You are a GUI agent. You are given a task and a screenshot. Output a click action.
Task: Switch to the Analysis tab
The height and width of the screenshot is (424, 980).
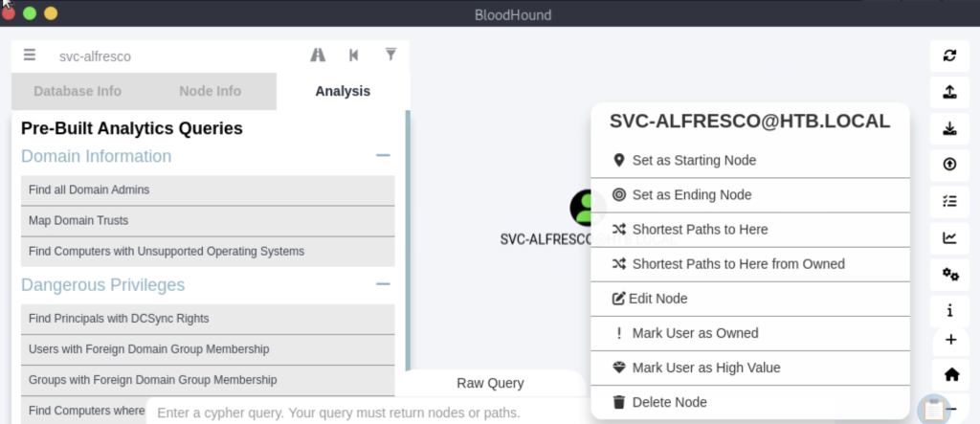point(343,91)
